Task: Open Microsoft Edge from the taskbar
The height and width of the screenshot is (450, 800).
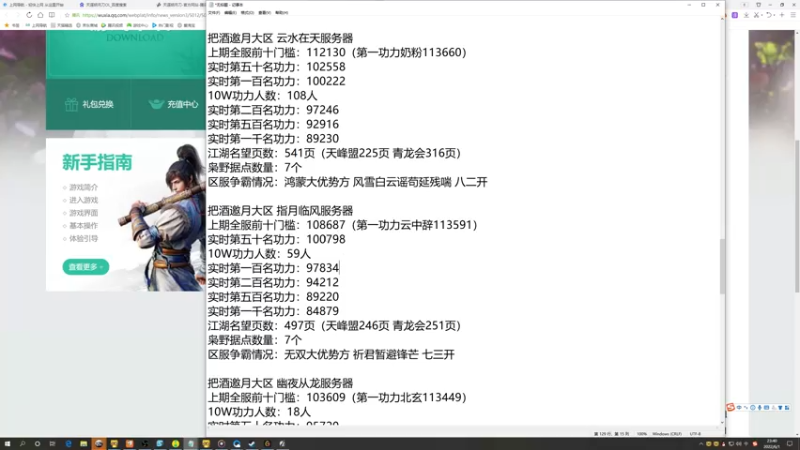Action: [68, 444]
